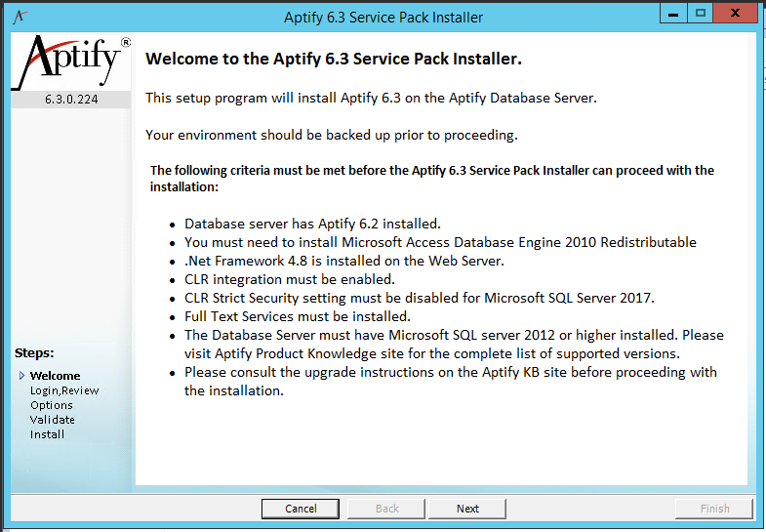Click the Aptify logo in the sidebar
This screenshot has height=532, width=766.
tap(71, 62)
